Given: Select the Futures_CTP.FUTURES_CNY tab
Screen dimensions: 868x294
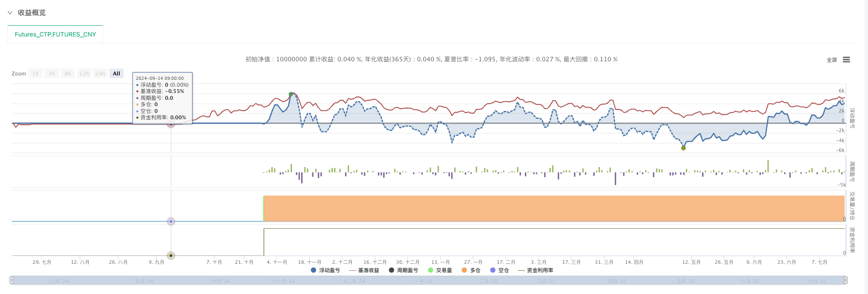Looking at the screenshot, I should (56, 35).
